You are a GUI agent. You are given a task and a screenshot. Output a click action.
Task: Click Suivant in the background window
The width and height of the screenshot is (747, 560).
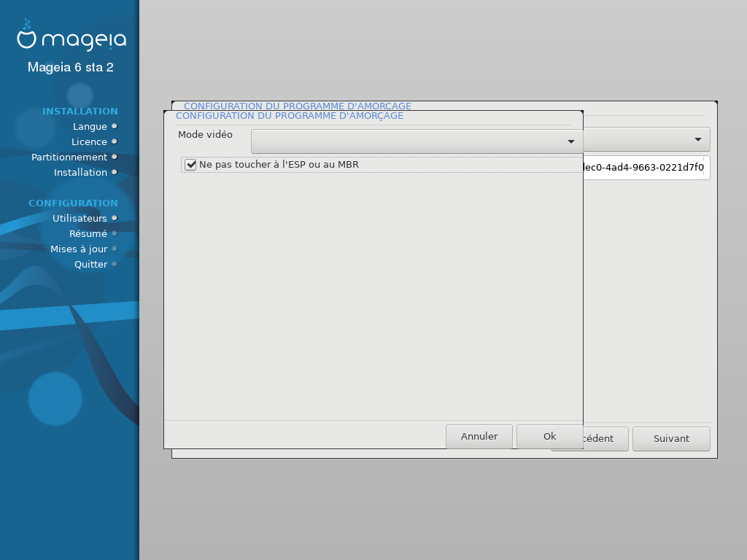tap(671, 438)
